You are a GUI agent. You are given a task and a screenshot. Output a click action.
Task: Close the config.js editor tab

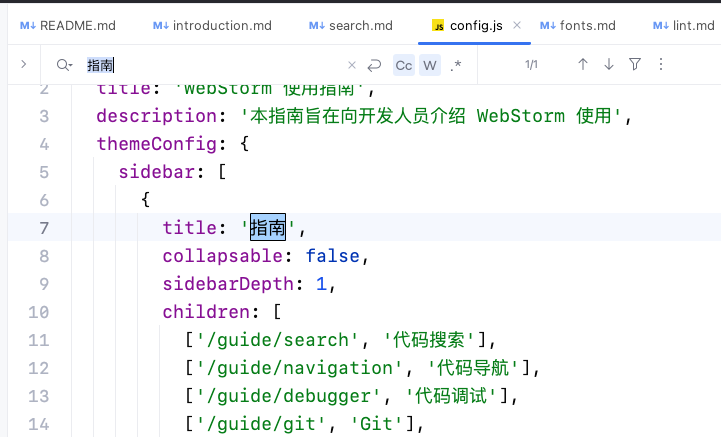point(519,25)
